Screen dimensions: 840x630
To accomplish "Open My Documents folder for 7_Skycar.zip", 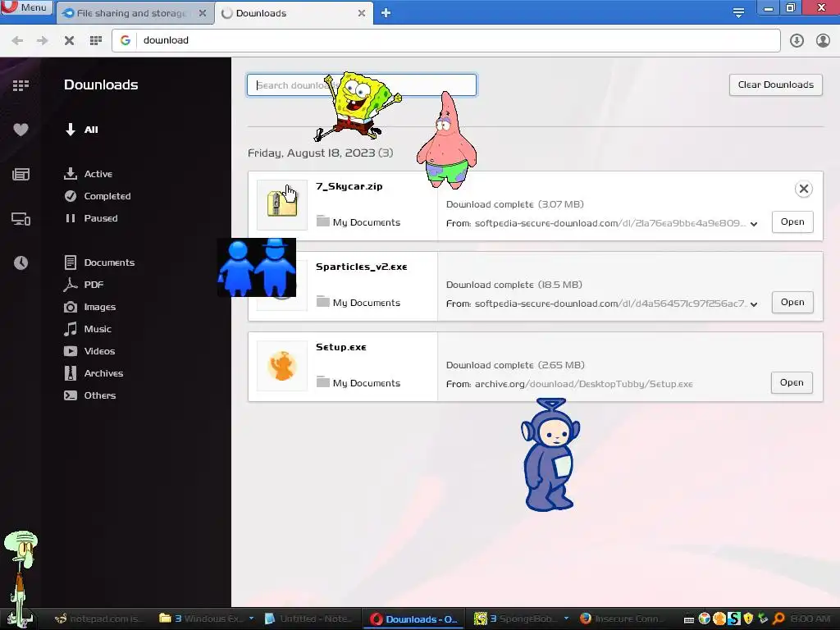I will [x=358, y=221].
